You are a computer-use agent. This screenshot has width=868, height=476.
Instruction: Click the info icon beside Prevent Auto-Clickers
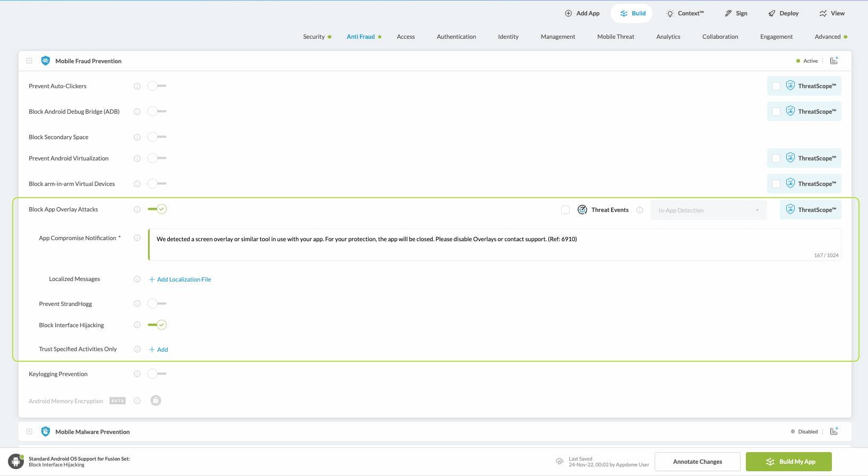(x=137, y=86)
